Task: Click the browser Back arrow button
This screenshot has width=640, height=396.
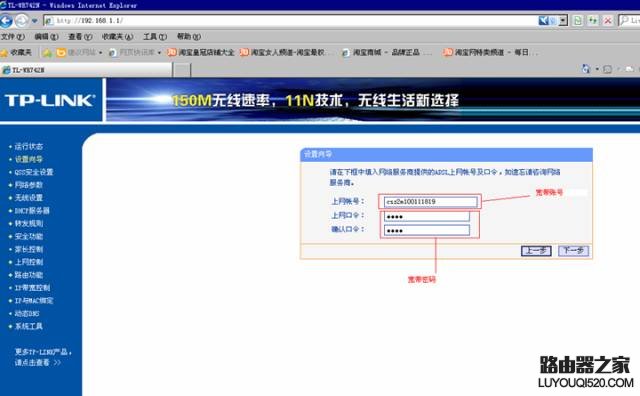Action: (6, 20)
